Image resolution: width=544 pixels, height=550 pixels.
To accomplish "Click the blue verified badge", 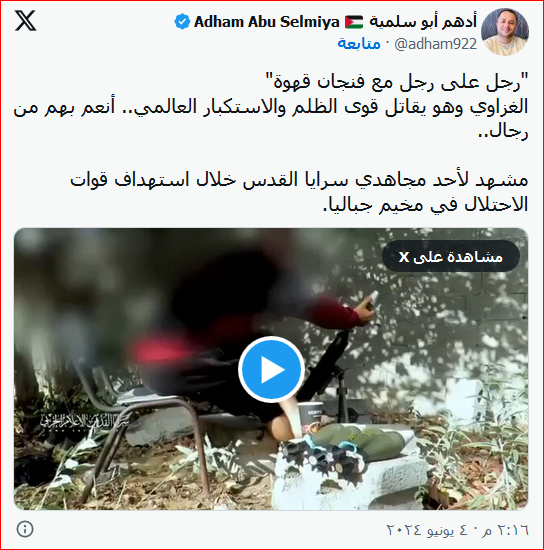I will click(182, 22).
